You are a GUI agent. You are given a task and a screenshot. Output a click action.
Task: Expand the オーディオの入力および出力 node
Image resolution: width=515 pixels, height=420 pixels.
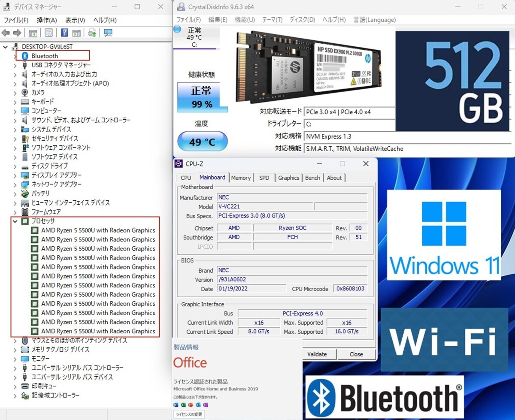(15, 74)
